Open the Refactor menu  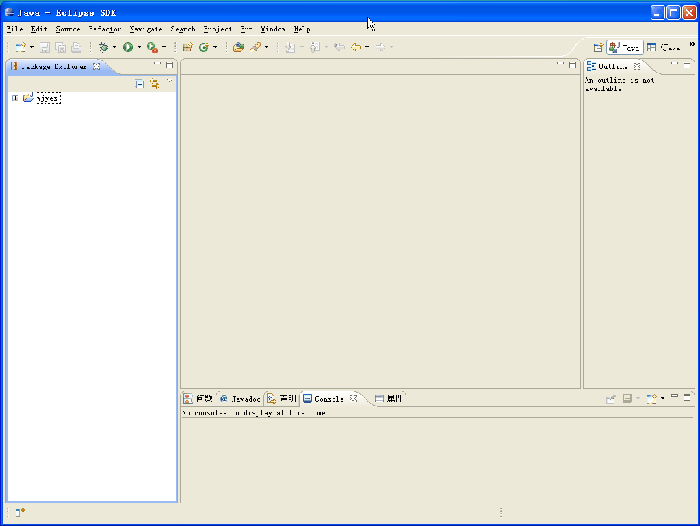[104, 29]
